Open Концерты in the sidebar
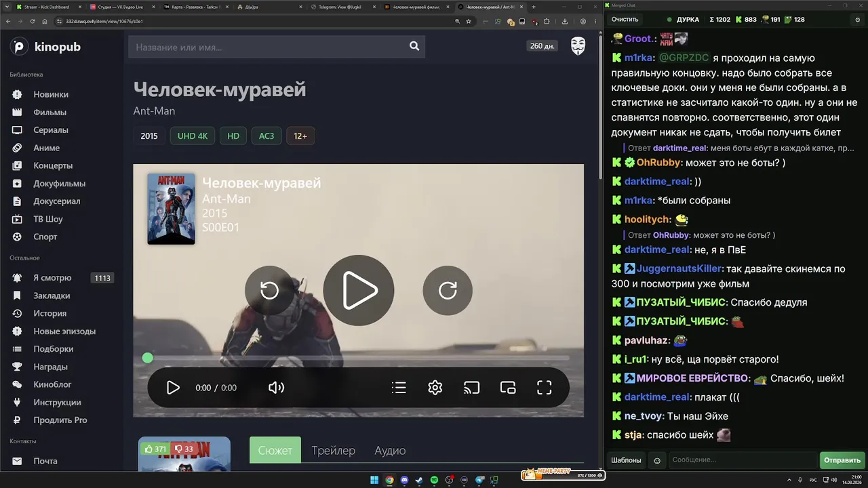 tap(53, 165)
